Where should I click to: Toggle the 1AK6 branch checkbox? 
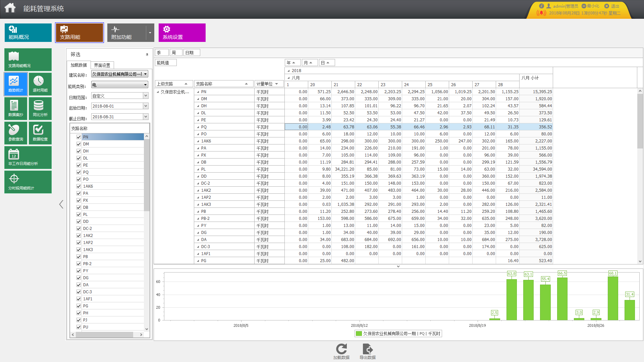pyautogui.click(x=78, y=186)
